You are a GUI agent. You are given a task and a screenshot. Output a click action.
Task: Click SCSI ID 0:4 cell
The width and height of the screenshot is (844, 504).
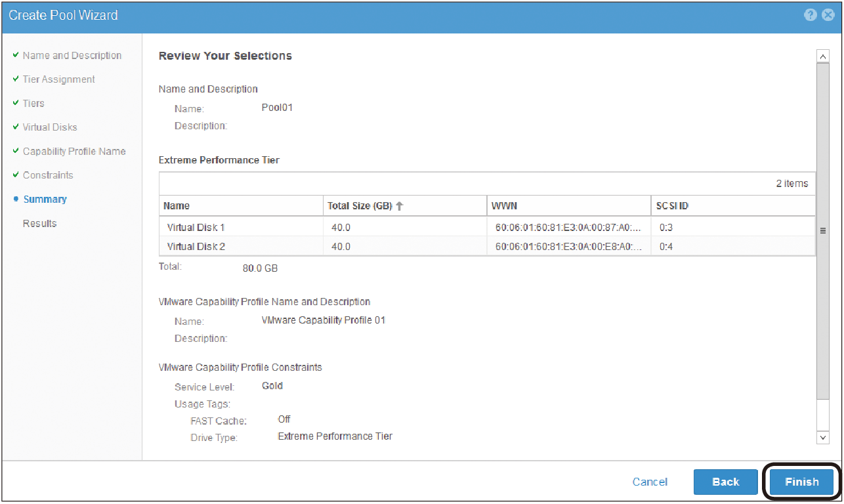click(666, 247)
